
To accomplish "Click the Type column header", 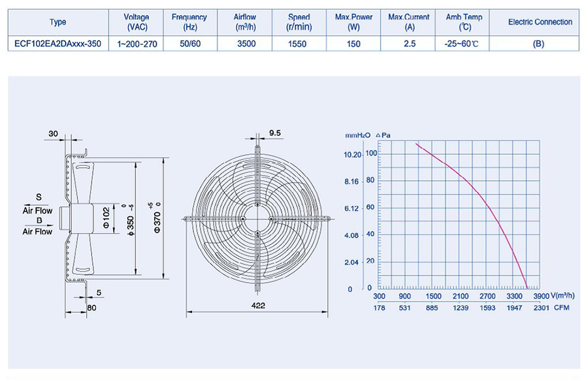I will (57, 22).
